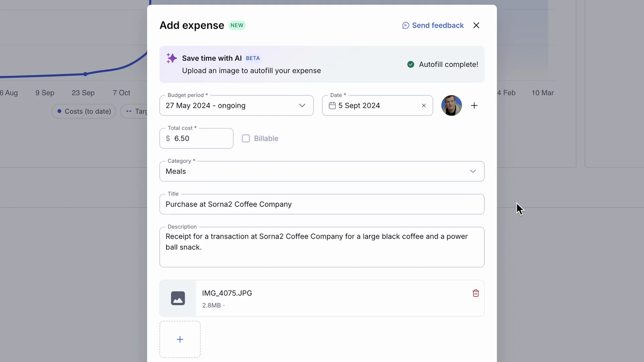
Task: Expand the Meals category dropdown
Action: click(473, 171)
